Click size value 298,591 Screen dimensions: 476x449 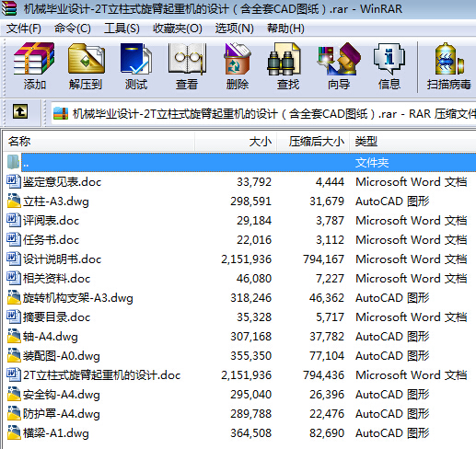[251, 201]
